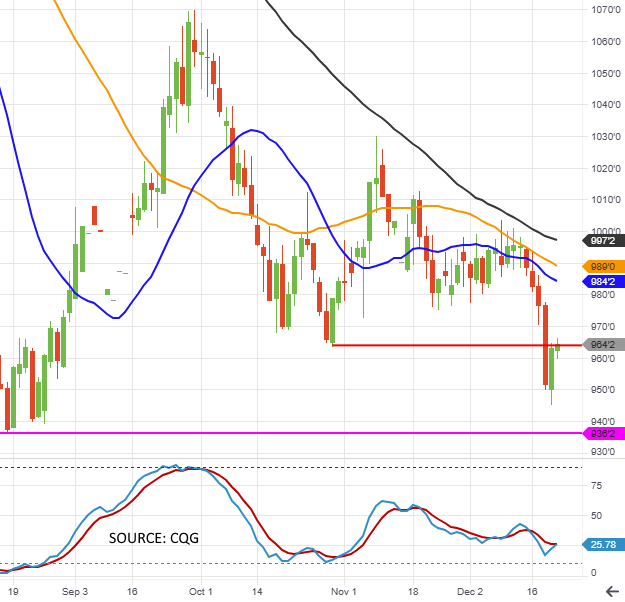This screenshot has width=625, height=602.
Task: Click the 1010'0 price axis label
Action: [606, 199]
